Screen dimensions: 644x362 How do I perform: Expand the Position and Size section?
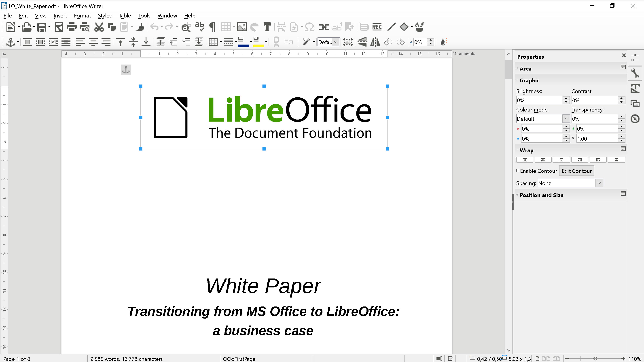(x=541, y=195)
